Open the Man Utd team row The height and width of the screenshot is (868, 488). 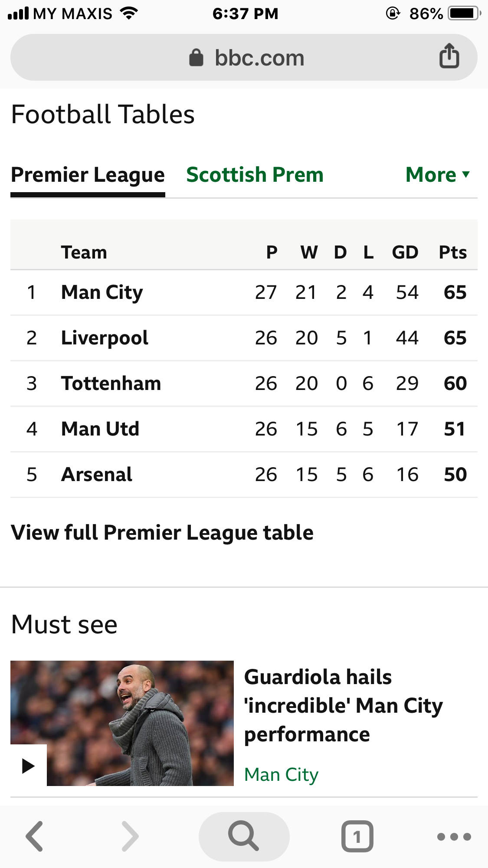(244, 429)
